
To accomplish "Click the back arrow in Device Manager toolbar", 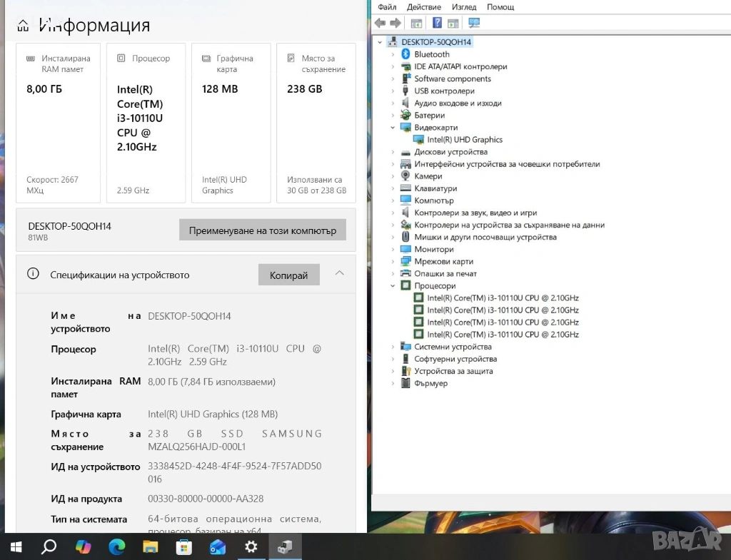I will pos(380,23).
